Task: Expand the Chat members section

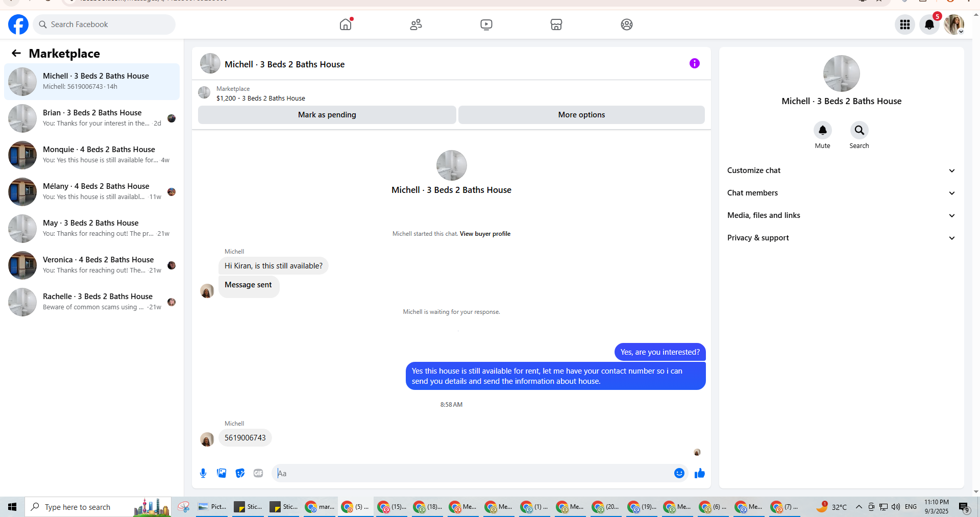Action: click(842, 193)
